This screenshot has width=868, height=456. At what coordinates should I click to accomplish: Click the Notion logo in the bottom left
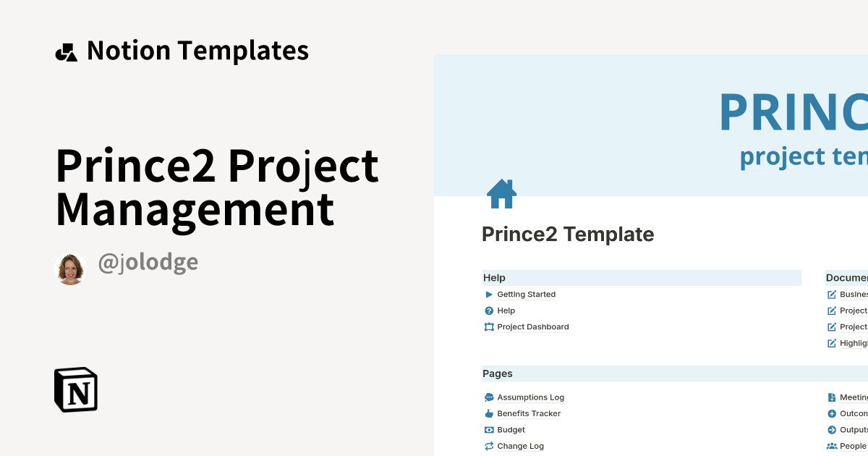[75, 390]
